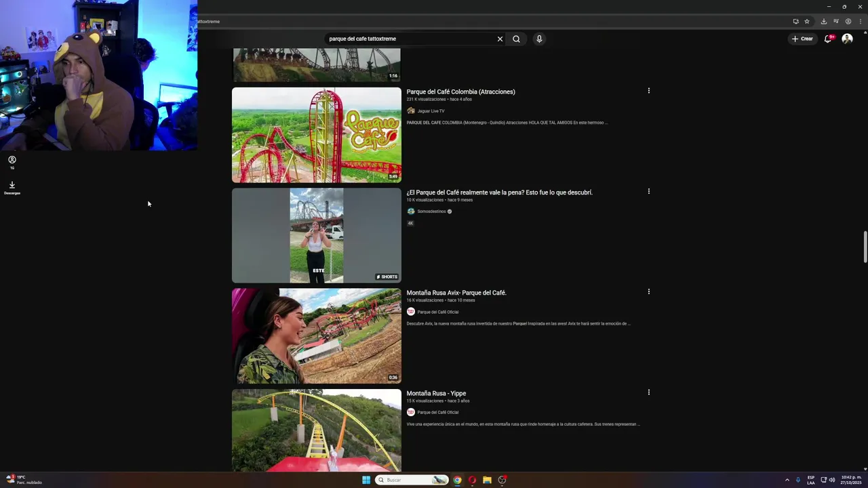Viewport: 868px width, 488px height.
Task: Open options menu for Parque del Café Colombia (Atracciones)
Action: pyautogui.click(x=649, y=91)
